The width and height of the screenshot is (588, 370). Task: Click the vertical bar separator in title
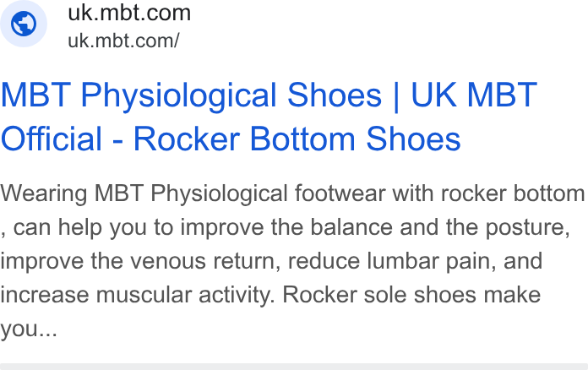[x=396, y=96]
